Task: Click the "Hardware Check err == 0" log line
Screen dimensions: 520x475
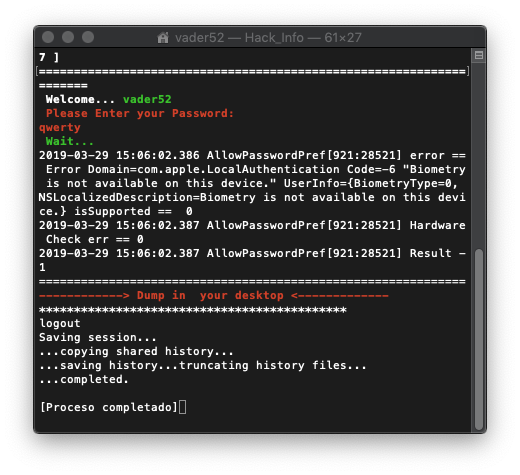Action: (x=252, y=232)
